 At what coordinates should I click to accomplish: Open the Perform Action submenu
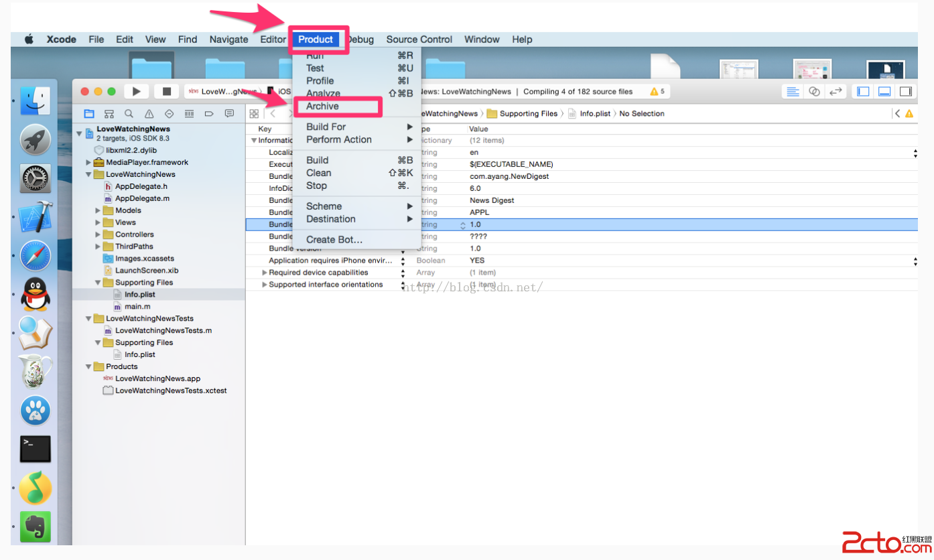point(356,139)
